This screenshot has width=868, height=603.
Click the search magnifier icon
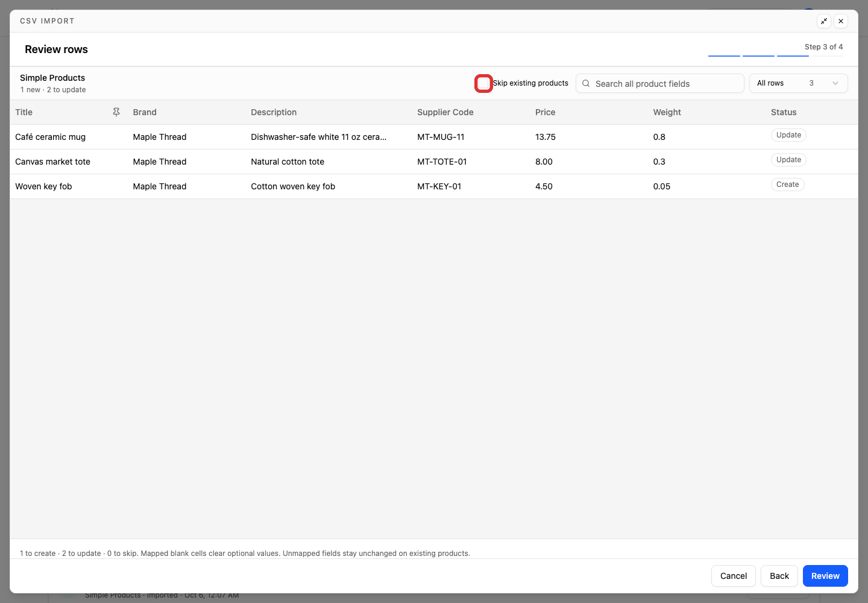(586, 83)
